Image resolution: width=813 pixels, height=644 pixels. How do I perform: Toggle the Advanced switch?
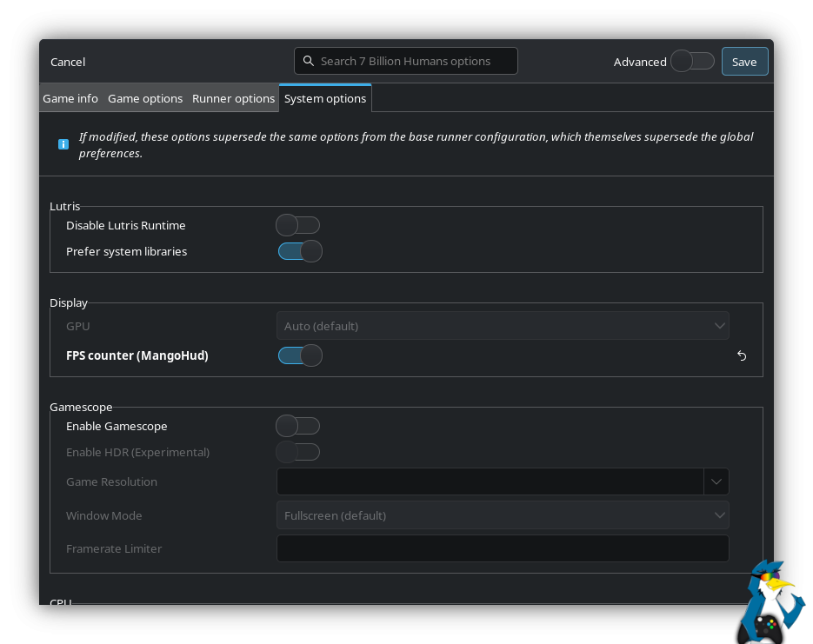(x=692, y=61)
